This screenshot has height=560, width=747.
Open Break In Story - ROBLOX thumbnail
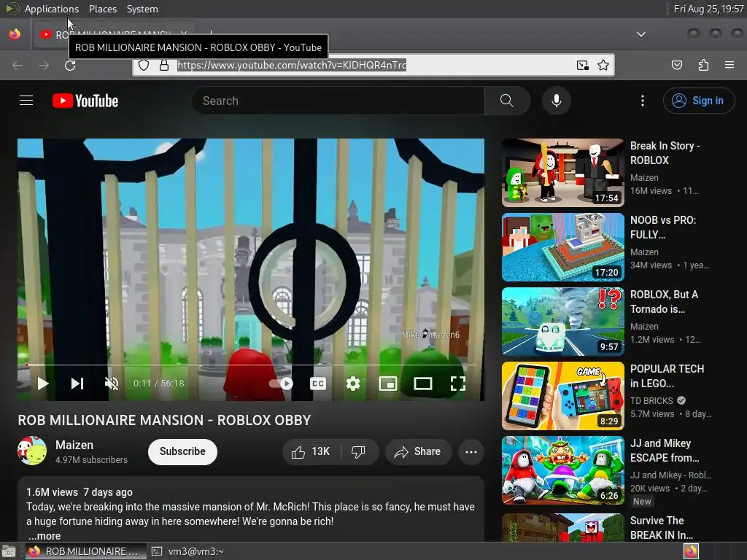pos(562,172)
